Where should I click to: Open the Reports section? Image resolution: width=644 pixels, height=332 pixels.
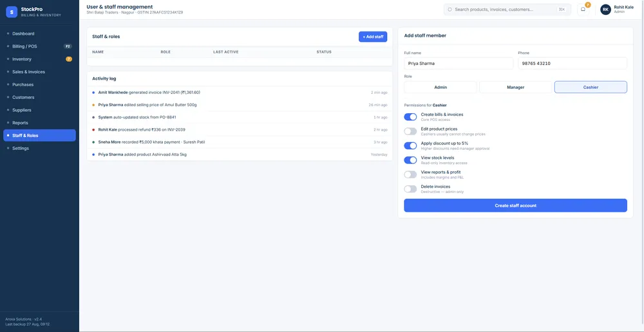(39, 123)
